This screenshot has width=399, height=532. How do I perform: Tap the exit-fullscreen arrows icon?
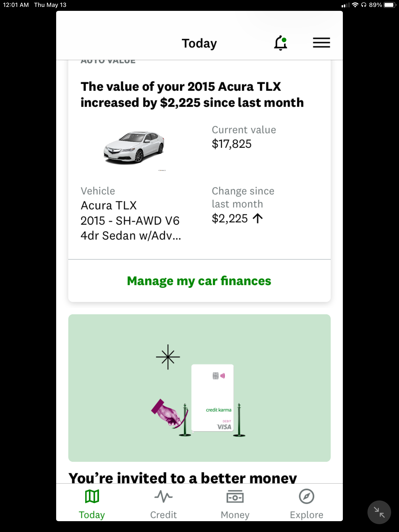(379, 512)
